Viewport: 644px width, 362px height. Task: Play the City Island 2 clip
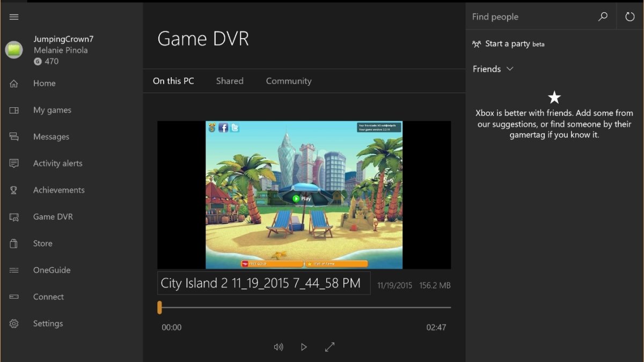pos(304,347)
